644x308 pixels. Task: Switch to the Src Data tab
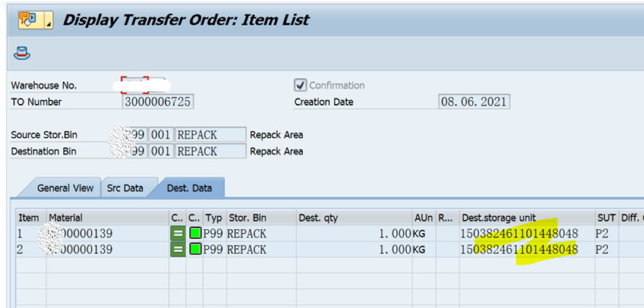tap(125, 188)
